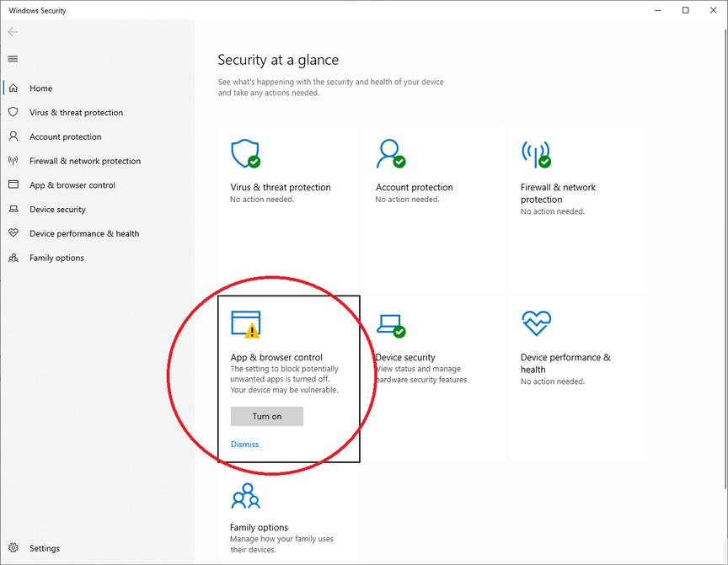Image resolution: width=728 pixels, height=565 pixels.
Task: Go back using the back arrow
Action: 13,31
